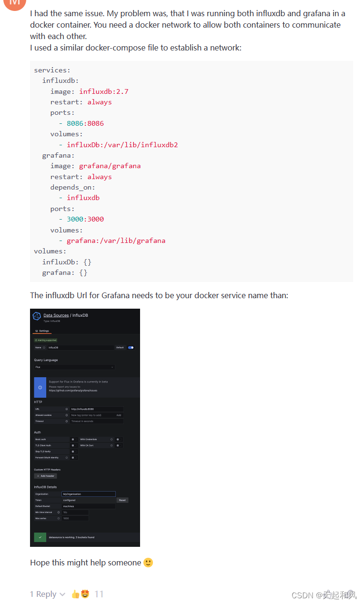The width and height of the screenshot is (364, 604).
Task: Click the Name field containing InfluxDB
Action: click(x=81, y=348)
